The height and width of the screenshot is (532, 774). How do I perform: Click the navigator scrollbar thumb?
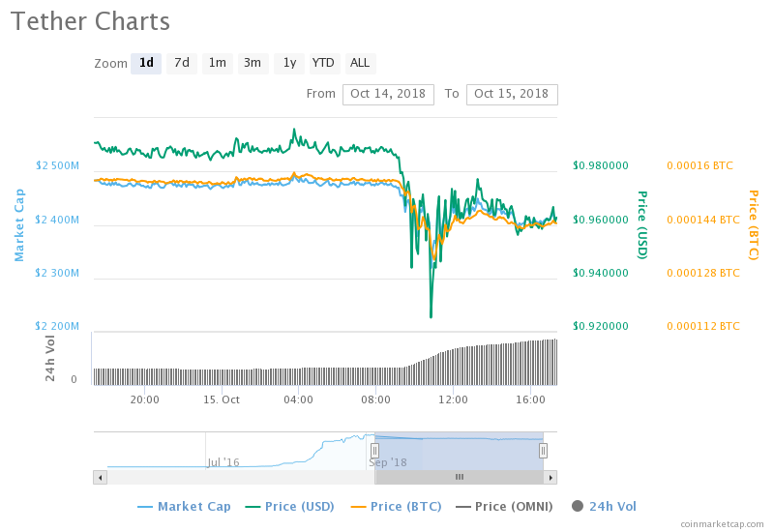point(459,477)
